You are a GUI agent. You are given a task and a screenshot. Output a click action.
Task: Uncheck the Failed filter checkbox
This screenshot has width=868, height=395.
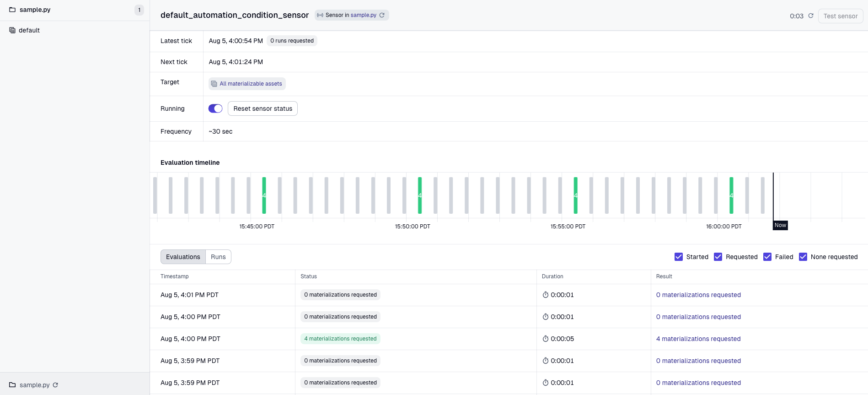767,257
